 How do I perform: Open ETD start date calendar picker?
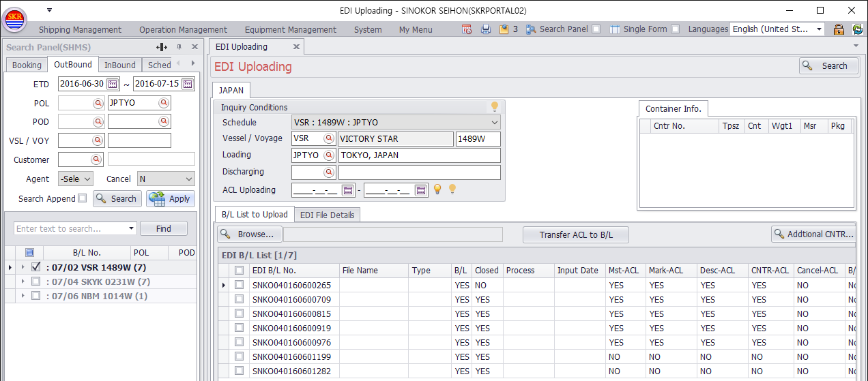[x=113, y=84]
